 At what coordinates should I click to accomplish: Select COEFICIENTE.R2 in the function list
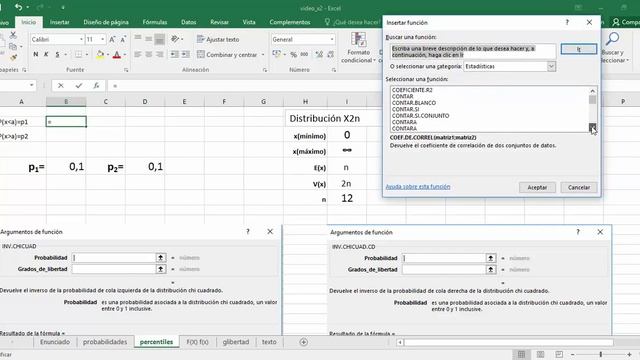tap(412, 90)
